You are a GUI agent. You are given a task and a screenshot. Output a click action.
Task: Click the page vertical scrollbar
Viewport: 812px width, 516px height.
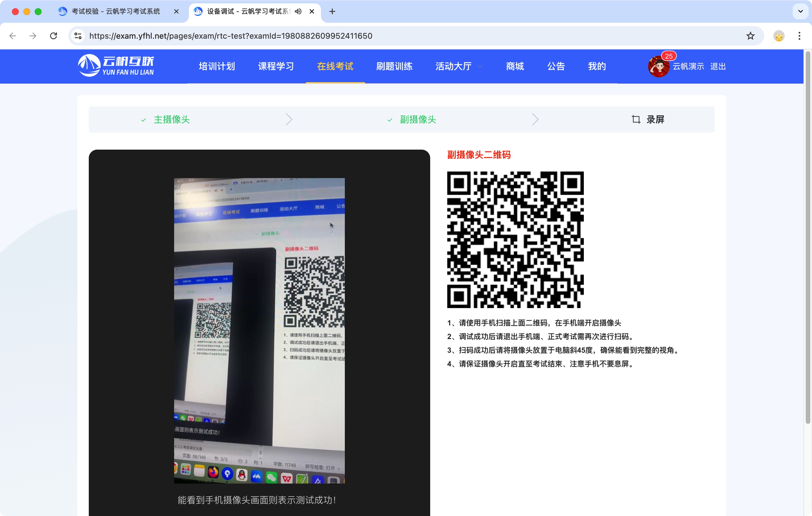808,236
